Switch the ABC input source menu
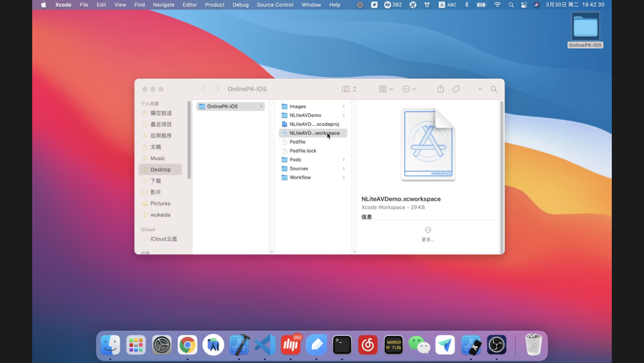The image size is (644, 363). [447, 5]
